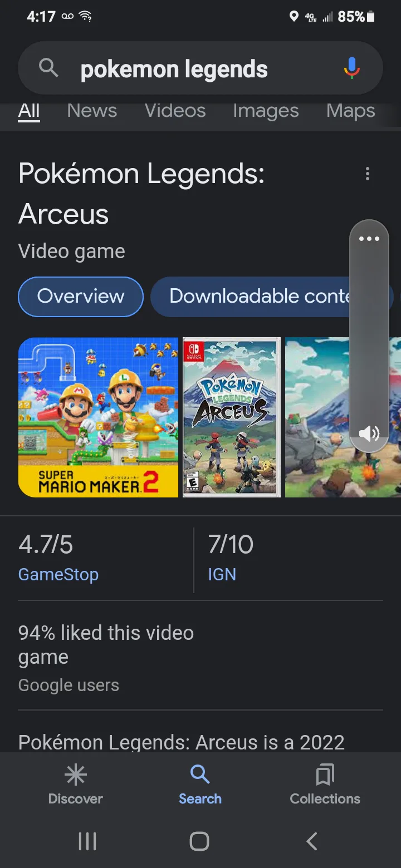Adjust the vertical volume slider
Viewport: 401px width, 868px height.
coord(369,334)
